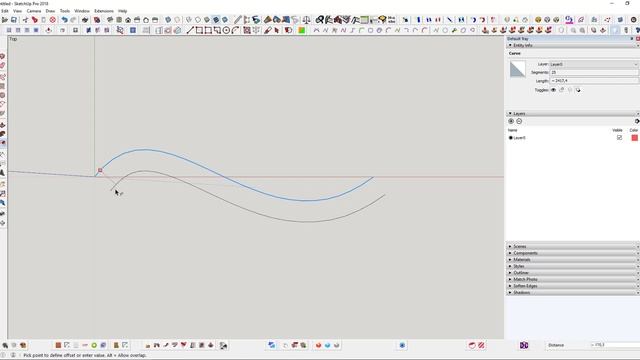The image size is (640, 360).
Task: Switch to Top standard view icon
Action: pos(119,20)
